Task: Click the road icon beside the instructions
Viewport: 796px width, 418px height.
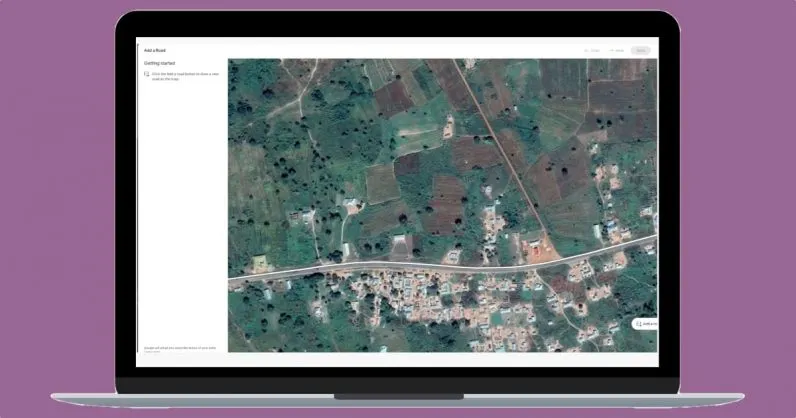Action: pyautogui.click(x=147, y=74)
